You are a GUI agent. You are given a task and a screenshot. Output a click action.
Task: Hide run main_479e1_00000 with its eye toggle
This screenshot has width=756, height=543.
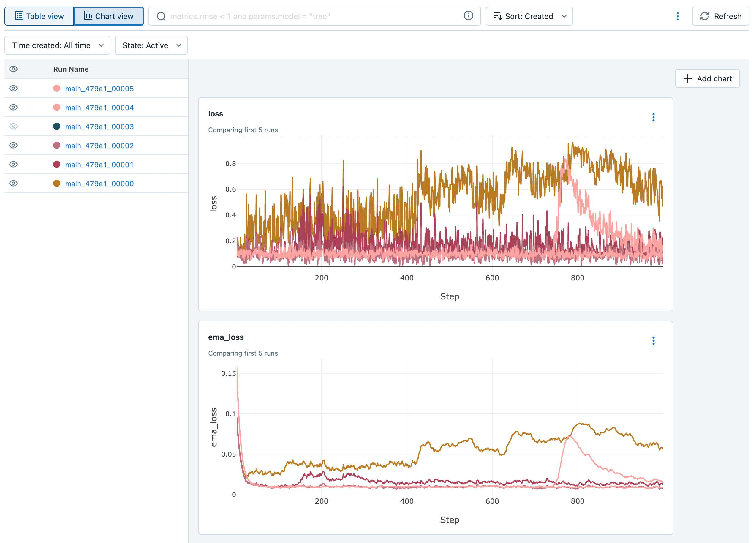click(x=13, y=183)
